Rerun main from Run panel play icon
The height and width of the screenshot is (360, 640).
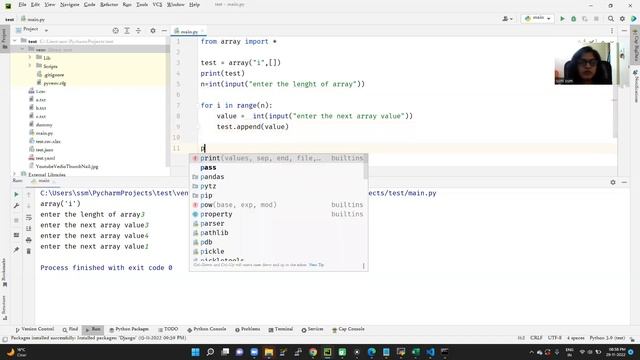pyautogui.click(x=16, y=194)
